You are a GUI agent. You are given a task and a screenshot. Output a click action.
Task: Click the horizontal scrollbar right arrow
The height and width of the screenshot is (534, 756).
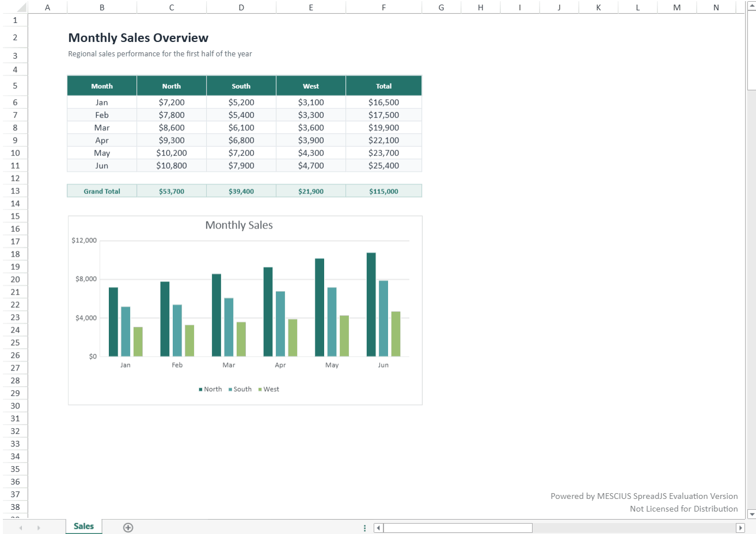point(740,528)
